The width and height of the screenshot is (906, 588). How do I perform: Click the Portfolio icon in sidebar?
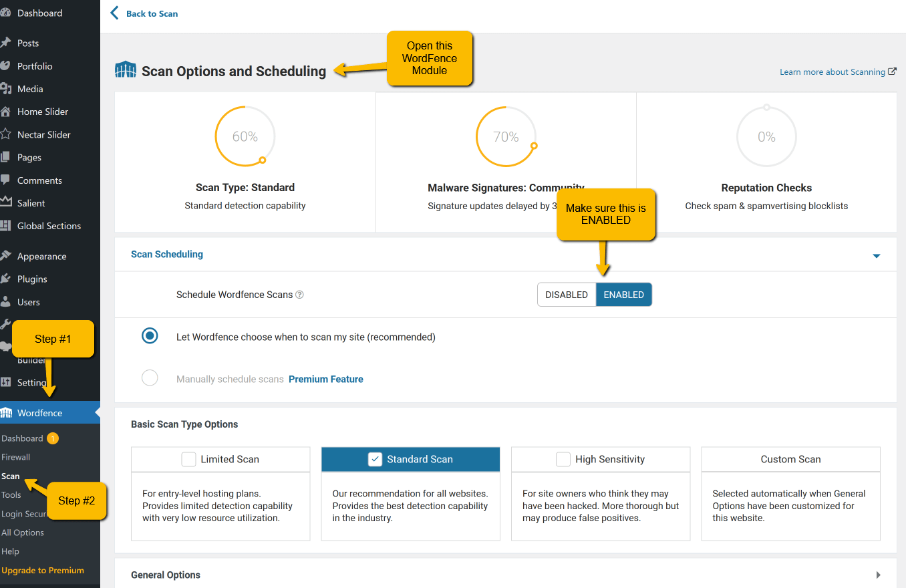point(5,66)
